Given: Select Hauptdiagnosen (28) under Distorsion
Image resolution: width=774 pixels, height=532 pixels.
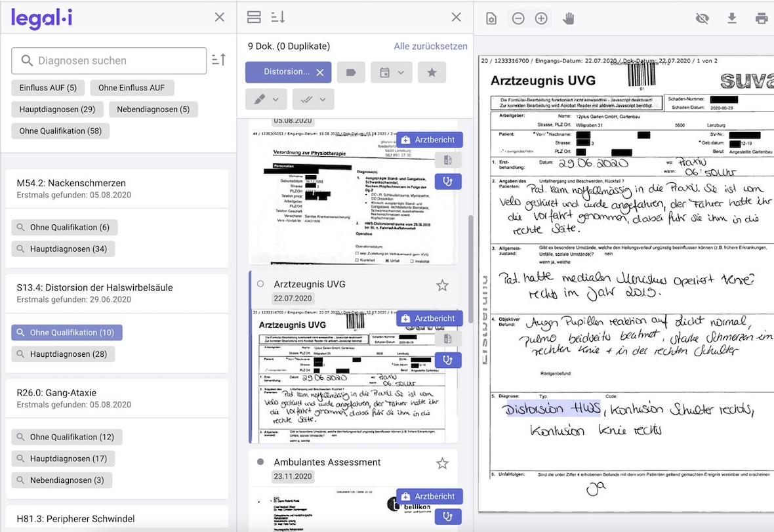Looking at the screenshot, I should (63, 354).
